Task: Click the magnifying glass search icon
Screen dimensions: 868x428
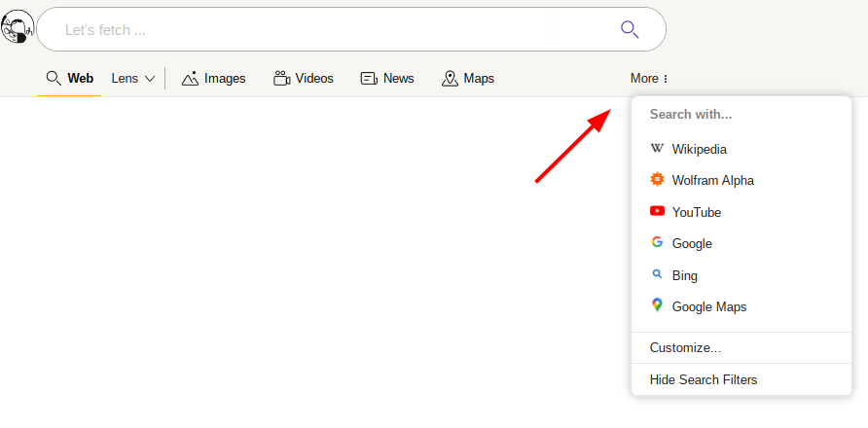Action: coord(630,29)
